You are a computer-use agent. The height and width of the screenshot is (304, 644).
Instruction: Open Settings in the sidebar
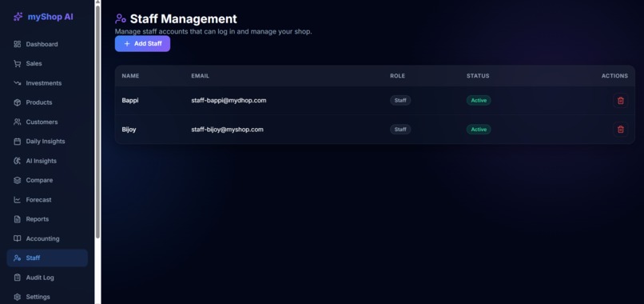pos(47,297)
